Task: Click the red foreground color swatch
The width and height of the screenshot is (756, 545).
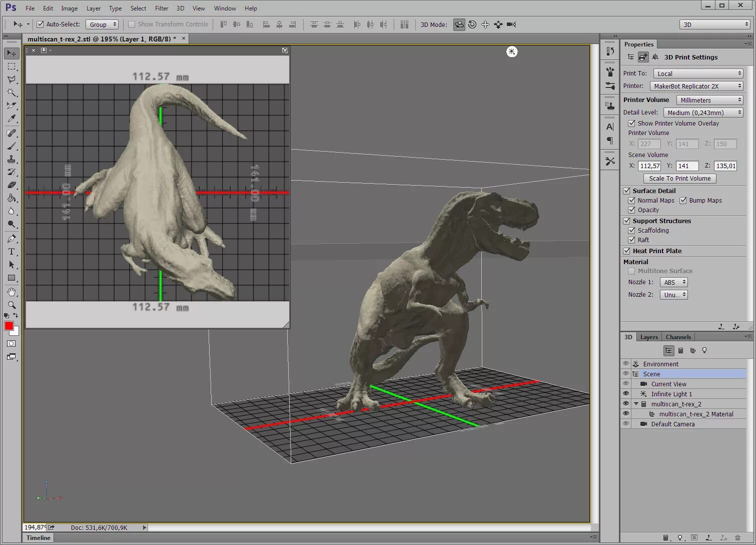Action: (x=9, y=326)
